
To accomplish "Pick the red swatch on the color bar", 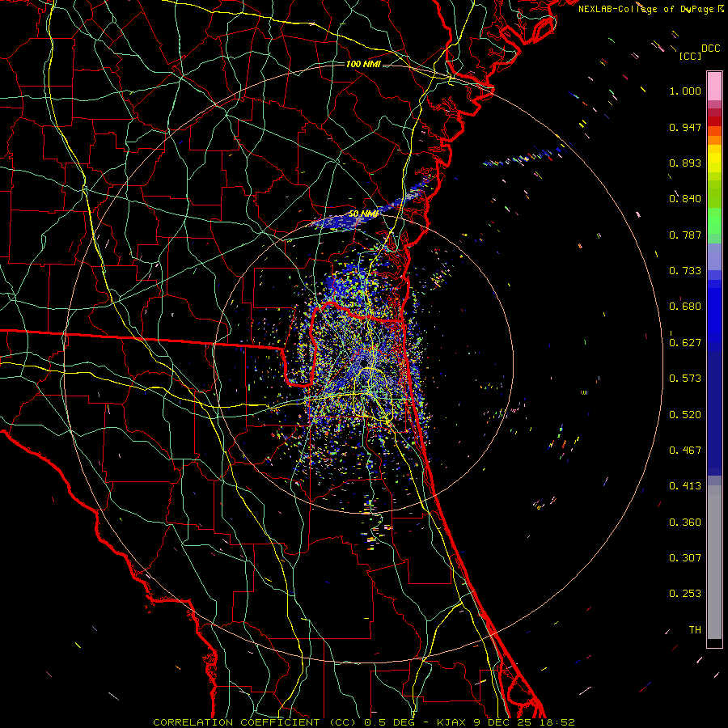I will click(714, 121).
